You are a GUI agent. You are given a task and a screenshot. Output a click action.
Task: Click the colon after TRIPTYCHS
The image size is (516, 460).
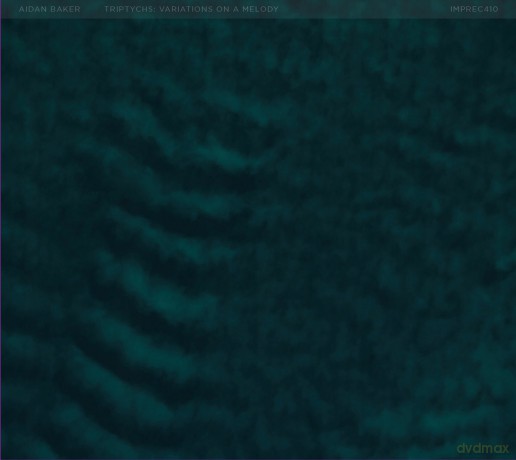pos(155,9)
